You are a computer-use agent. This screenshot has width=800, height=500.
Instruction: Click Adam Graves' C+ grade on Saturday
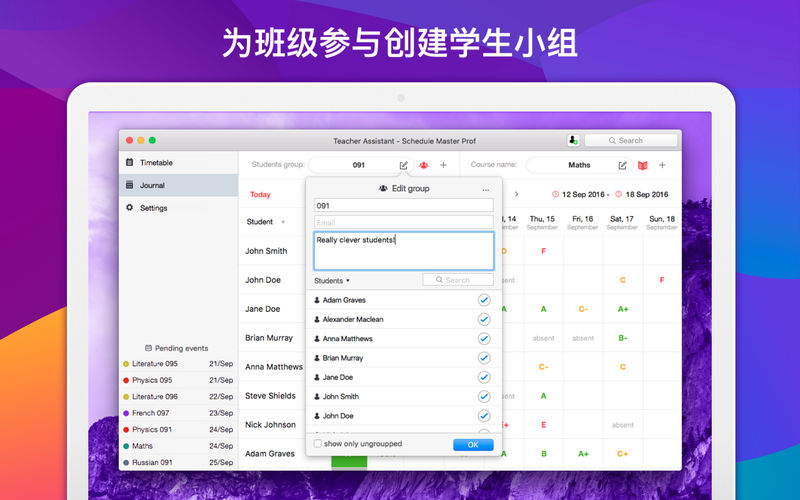click(622, 454)
